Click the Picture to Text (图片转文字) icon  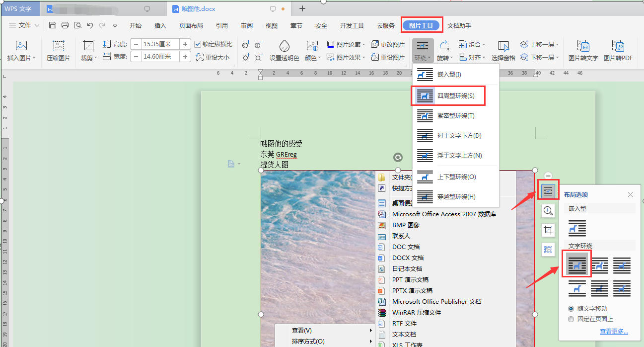pyautogui.click(x=583, y=46)
